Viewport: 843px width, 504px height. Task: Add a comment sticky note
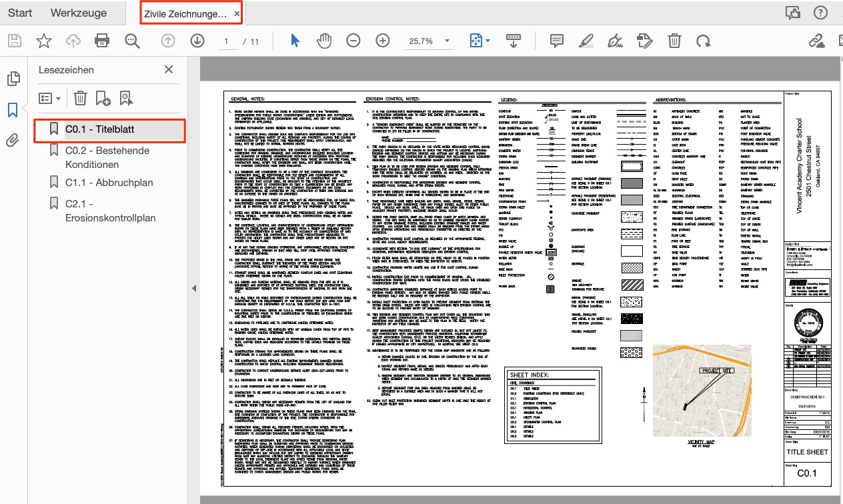click(x=556, y=41)
